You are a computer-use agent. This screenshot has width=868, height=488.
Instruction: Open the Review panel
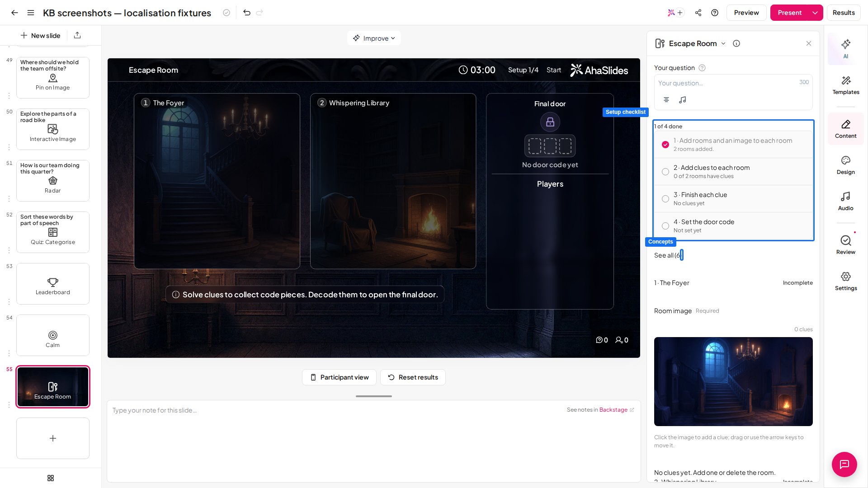click(x=845, y=245)
